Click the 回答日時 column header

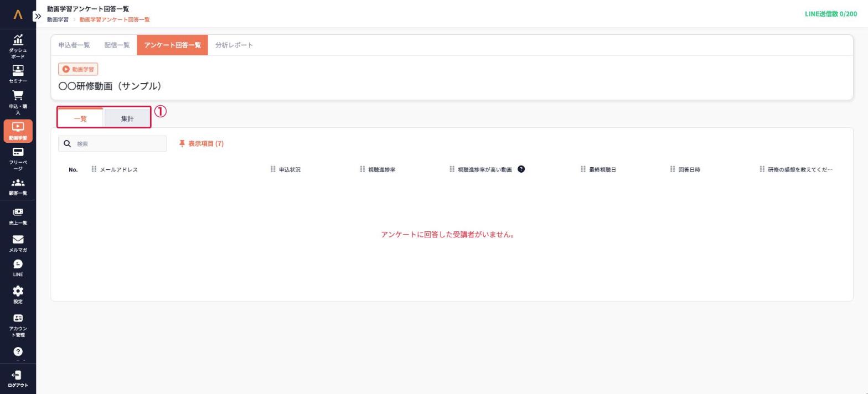[689, 170]
